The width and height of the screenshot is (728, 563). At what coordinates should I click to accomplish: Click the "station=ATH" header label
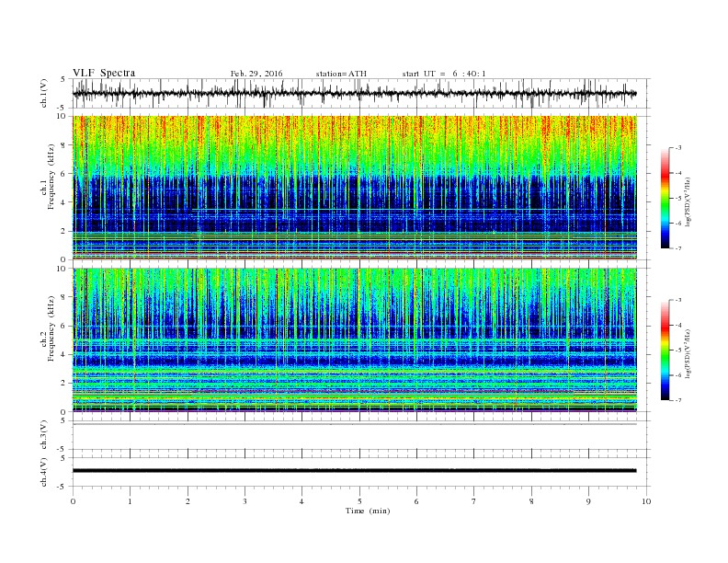pyautogui.click(x=341, y=74)
